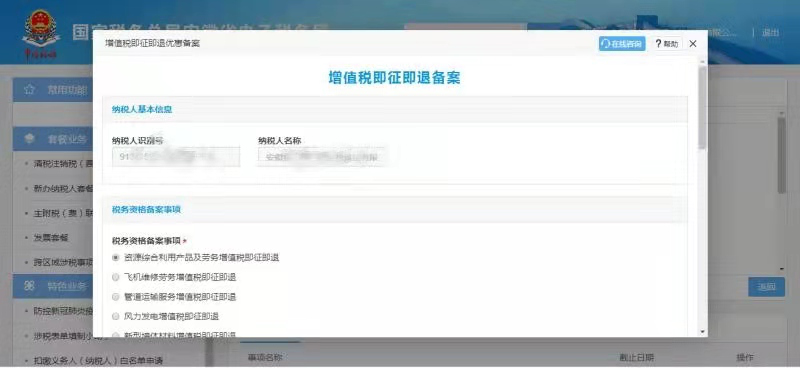800x368 pixels.
Task: Click the 返回 button in background page
Action: pyautogui.click(x=766, y=287)
